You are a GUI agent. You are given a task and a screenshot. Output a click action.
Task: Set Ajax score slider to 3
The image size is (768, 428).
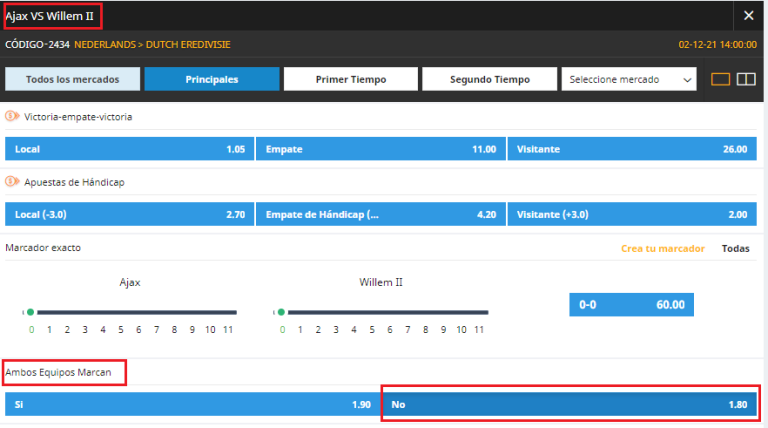coord(85,330)
